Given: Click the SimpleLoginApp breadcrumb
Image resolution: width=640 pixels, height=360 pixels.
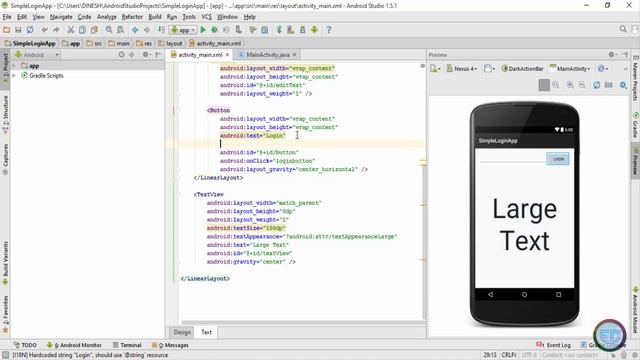Looking at the screenshot, I should pos(30,43).
